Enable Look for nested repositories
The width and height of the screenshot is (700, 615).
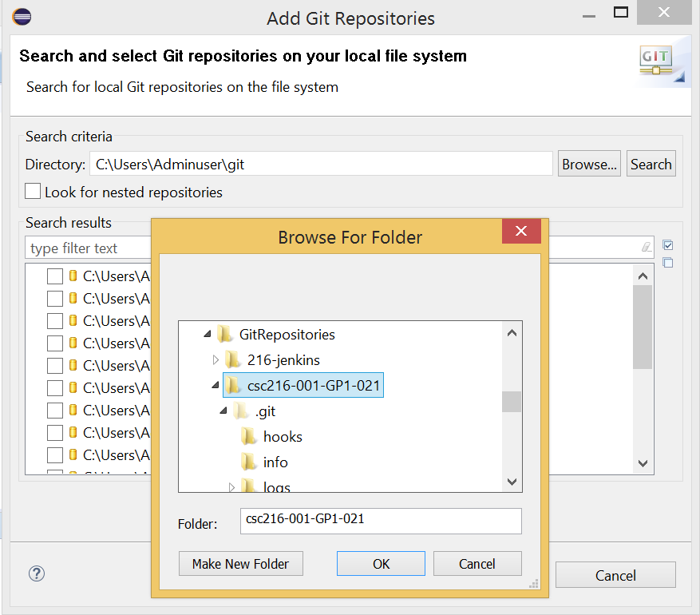tap(32, 191)
